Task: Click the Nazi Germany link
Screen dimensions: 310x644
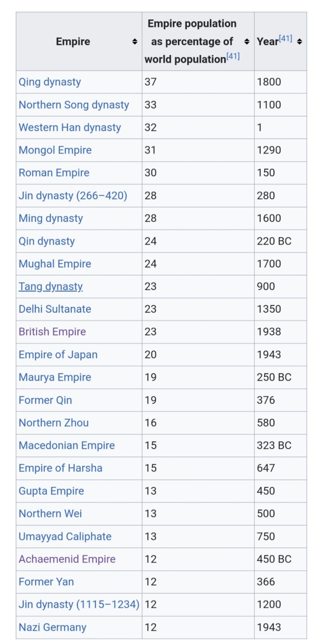Action: tap(53, 627)
